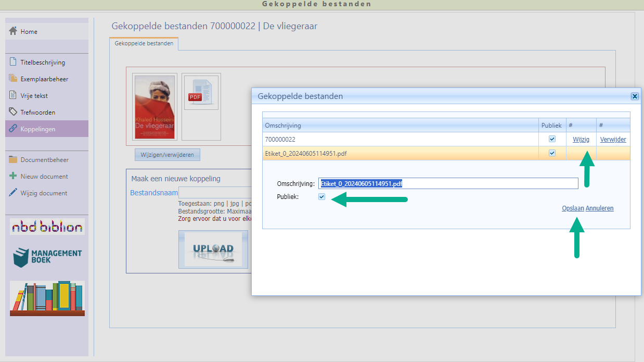This screenshot has width=644, height=362.
Task: Click Wijzig document pencil icon
Action: coord(14,193)
